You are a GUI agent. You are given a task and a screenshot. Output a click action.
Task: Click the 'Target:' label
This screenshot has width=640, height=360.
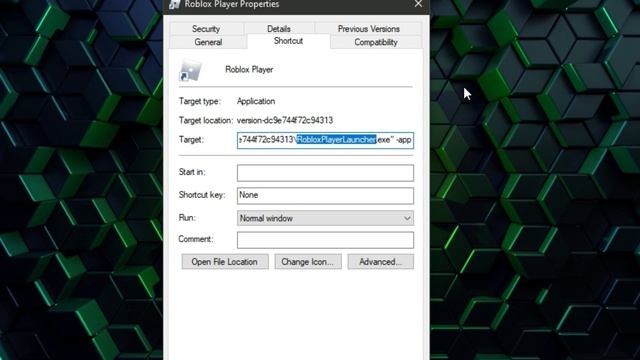tap(191, 140)
